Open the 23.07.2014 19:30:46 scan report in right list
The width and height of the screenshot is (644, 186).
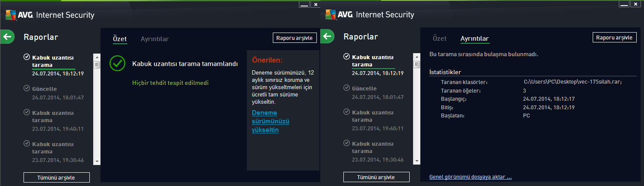coord(378,152)
